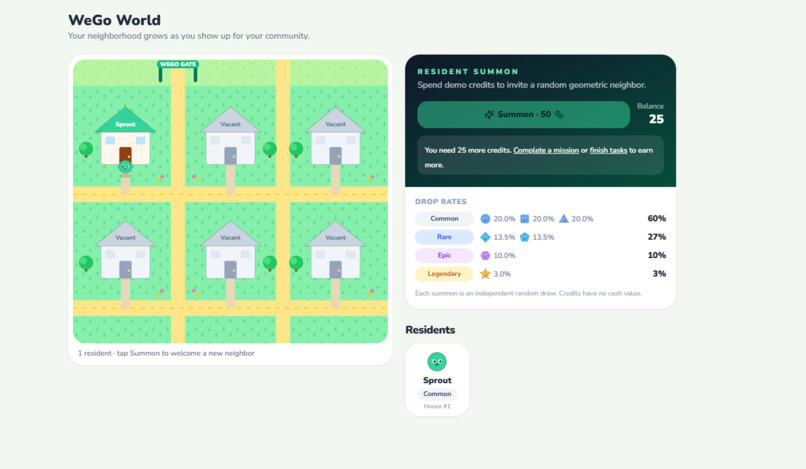Click the RESIDENT SUMMON title
Viewport: 806px width, 469px height.
coord(468,71)
